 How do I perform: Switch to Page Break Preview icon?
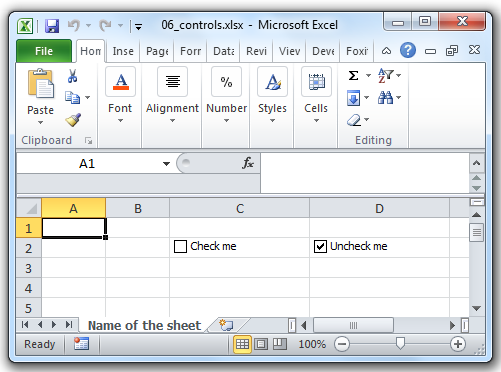[280, 344]
